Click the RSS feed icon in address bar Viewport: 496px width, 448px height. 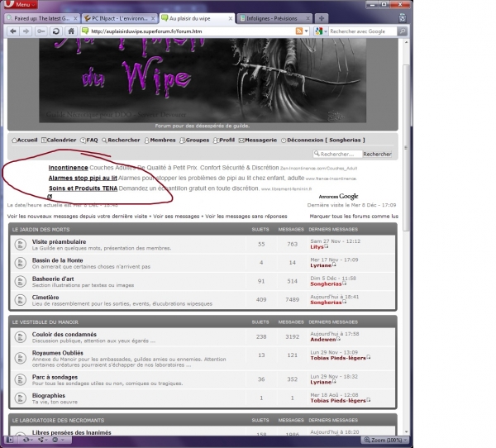298,31
